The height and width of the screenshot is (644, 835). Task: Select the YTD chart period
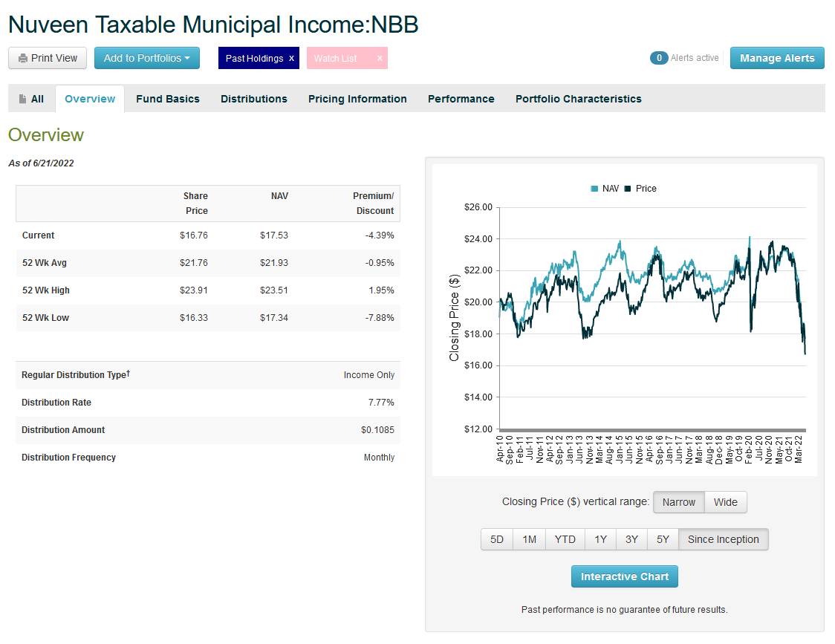point(565,539)
